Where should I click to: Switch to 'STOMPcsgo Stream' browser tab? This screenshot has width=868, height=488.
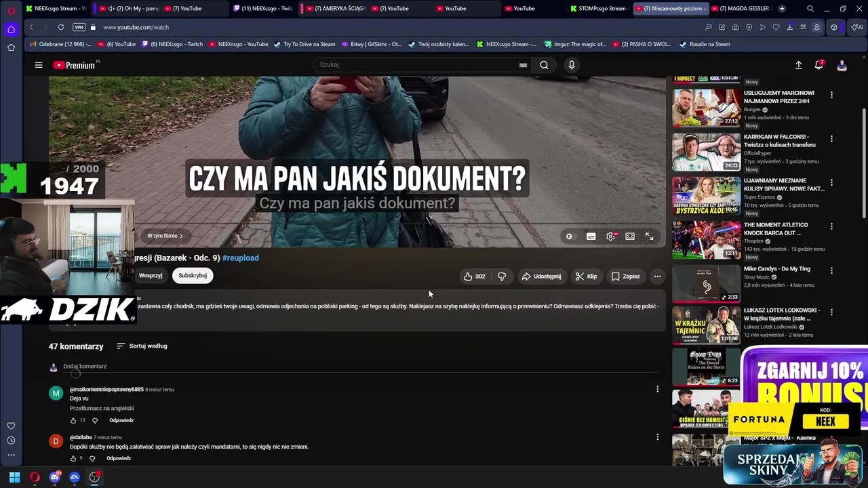click(598, 9)
